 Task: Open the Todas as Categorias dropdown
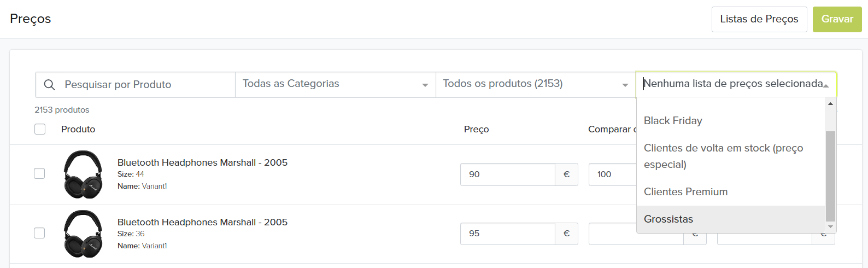click(335, 85)
